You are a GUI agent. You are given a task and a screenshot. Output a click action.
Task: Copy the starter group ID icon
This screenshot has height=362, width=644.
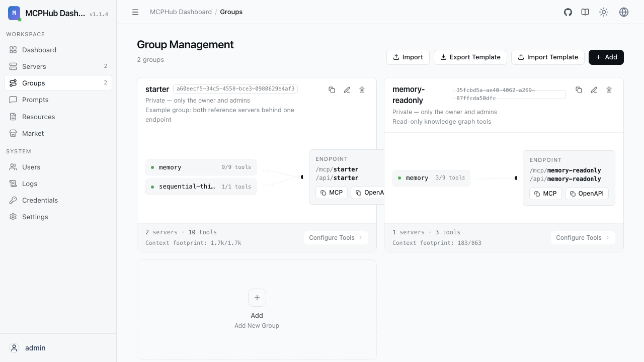pos(332,90)
